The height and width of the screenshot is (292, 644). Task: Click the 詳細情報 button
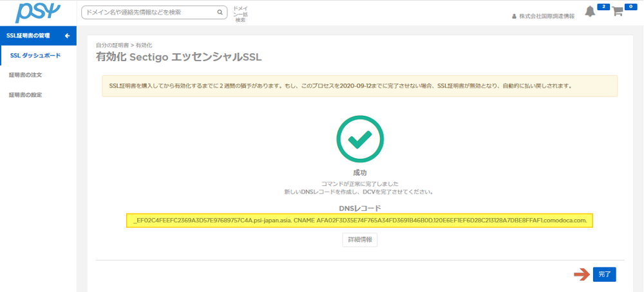(x=360, y=240)
